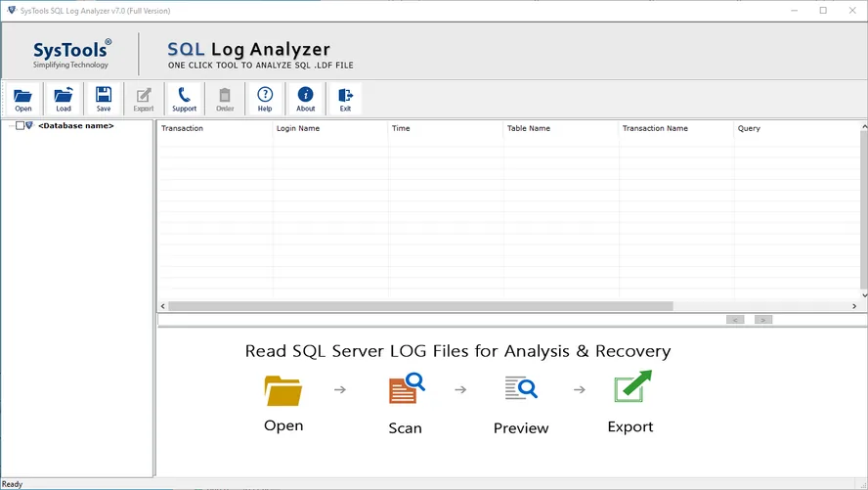Open an LDF file with Open toolbar icon
The width and height of the screenshot is (868, 490).
[22, 99]
